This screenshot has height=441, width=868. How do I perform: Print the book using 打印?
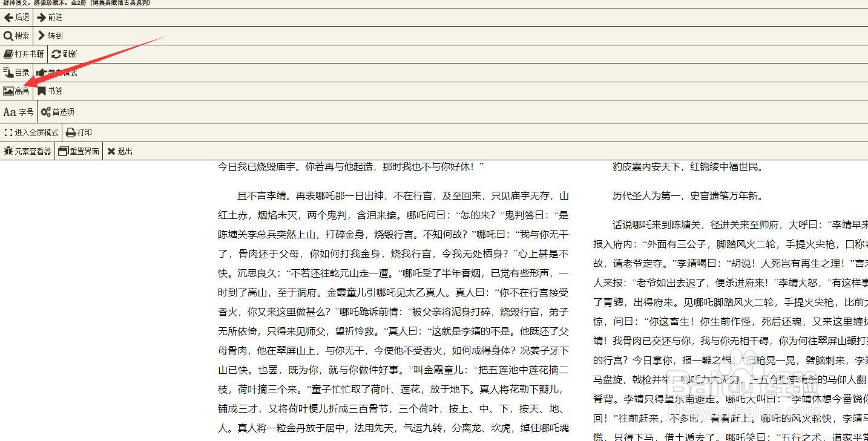pos(79,132)
